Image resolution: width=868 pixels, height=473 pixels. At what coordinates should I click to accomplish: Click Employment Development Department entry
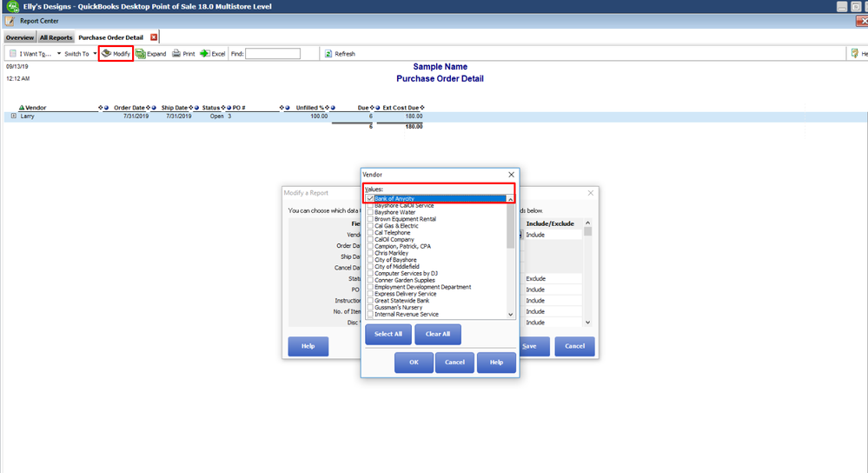pyautogui.click(x=423, y=287)
